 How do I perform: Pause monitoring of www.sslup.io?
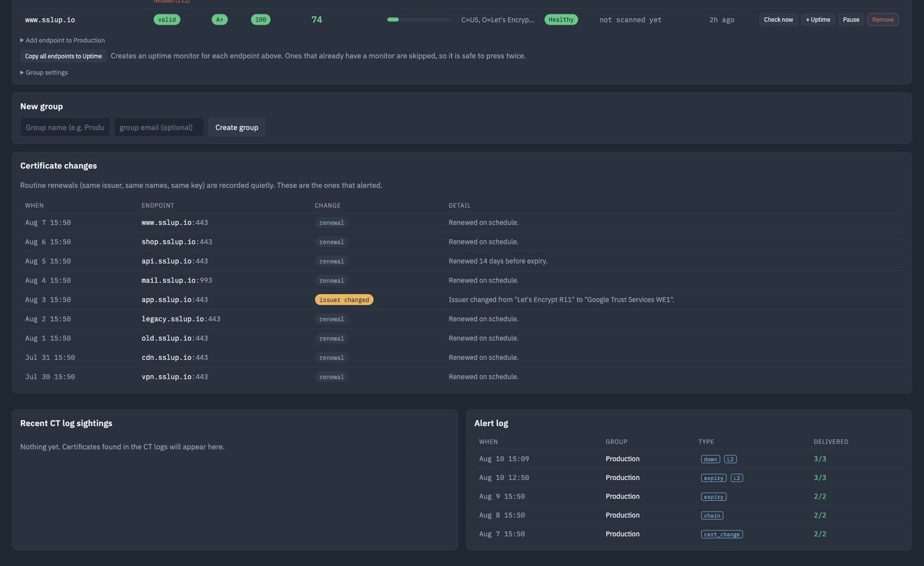[851, 20]
